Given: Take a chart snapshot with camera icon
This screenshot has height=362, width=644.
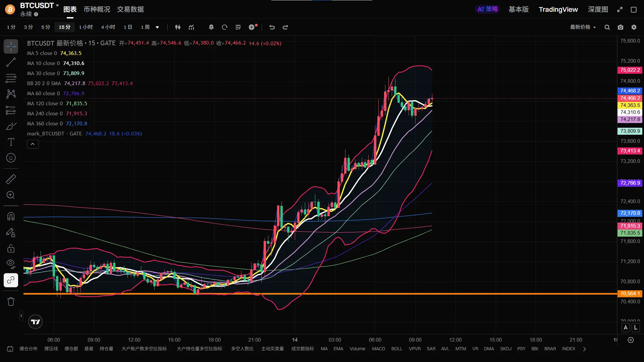Looking at the screenshot, I should tap(621, 27).
